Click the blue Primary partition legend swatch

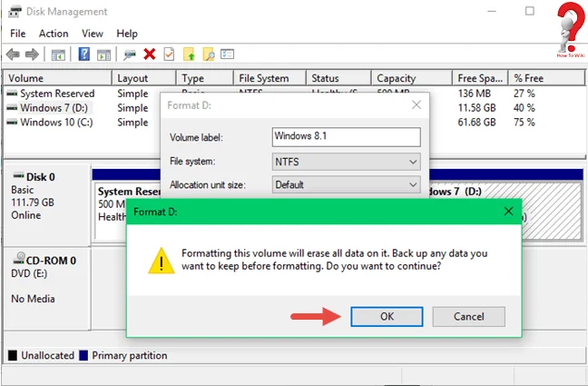(83, 356)
